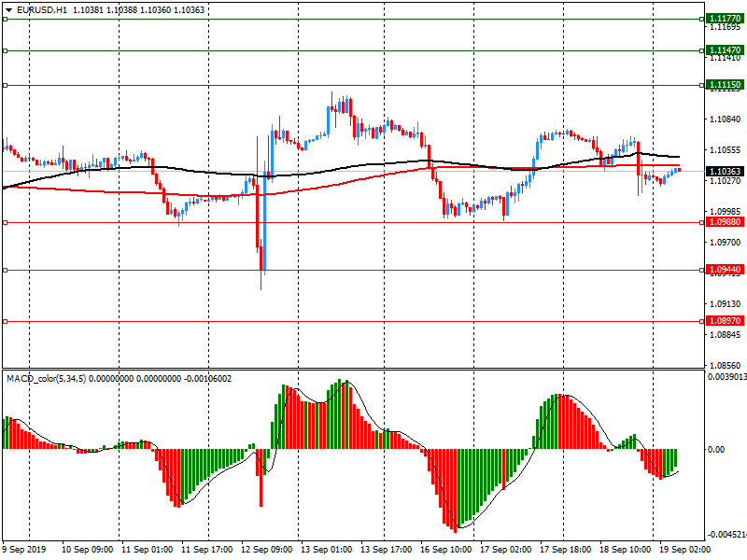Click the 1.08560 price scale value
747x560 pixels.
click(x=726, y=366)
